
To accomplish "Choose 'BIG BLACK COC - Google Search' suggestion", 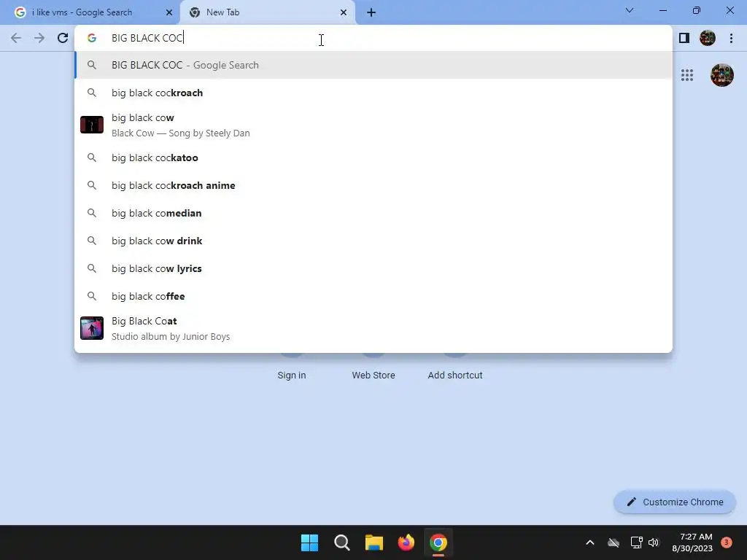I will (373, 65).
